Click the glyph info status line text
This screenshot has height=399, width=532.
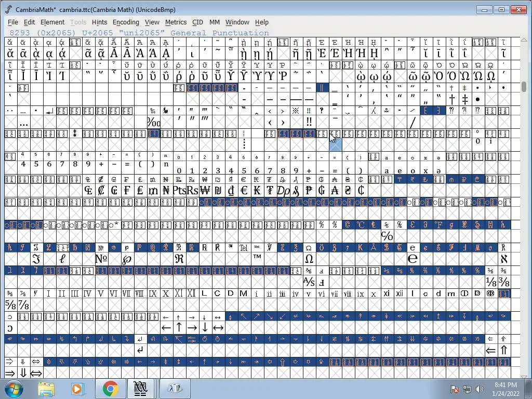(139, 33)
